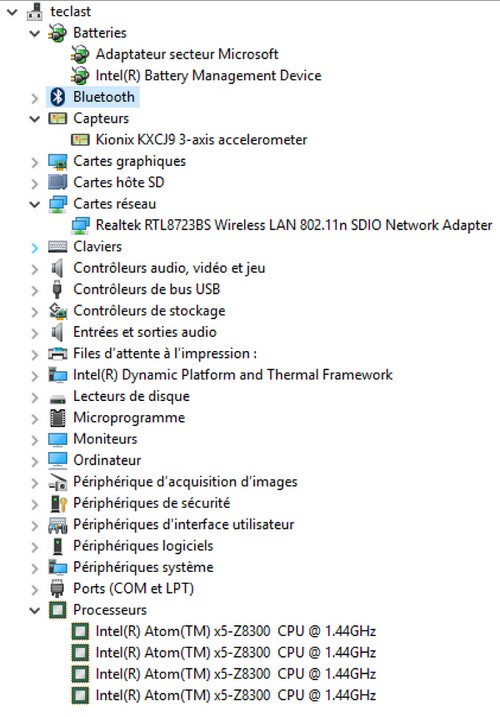The width and height of the screenshot is (500, 717).
Task: Click the Périphériques de sécurité key icon
Action: [x=59, y=503]
